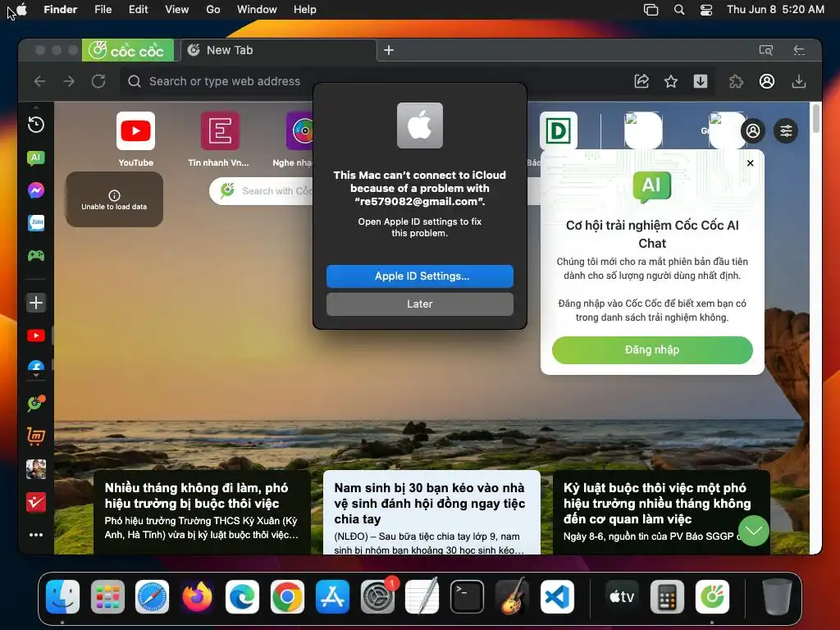Image resolution: width=840 pixels, height=630 pixels.
Task: Open the profile icon in the toolbar
Action: (x=767, y=81)
